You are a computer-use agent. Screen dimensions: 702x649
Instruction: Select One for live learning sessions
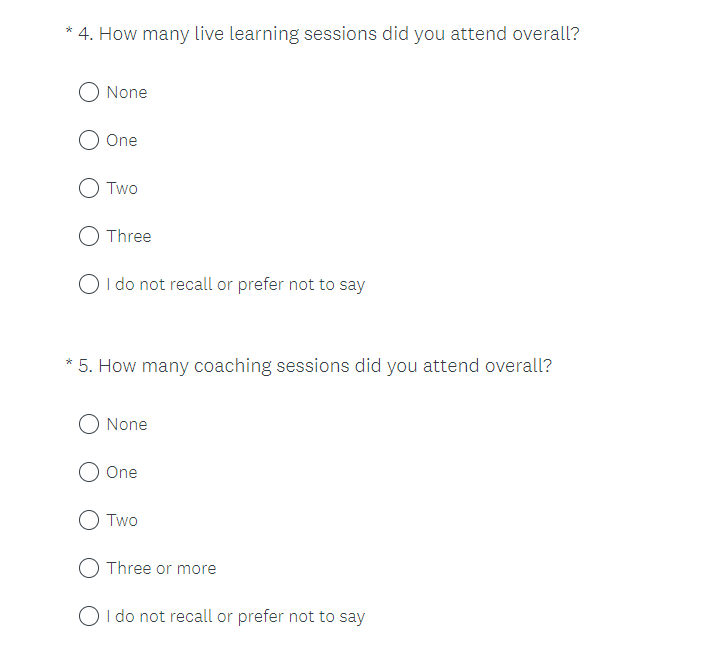[89, 140]
